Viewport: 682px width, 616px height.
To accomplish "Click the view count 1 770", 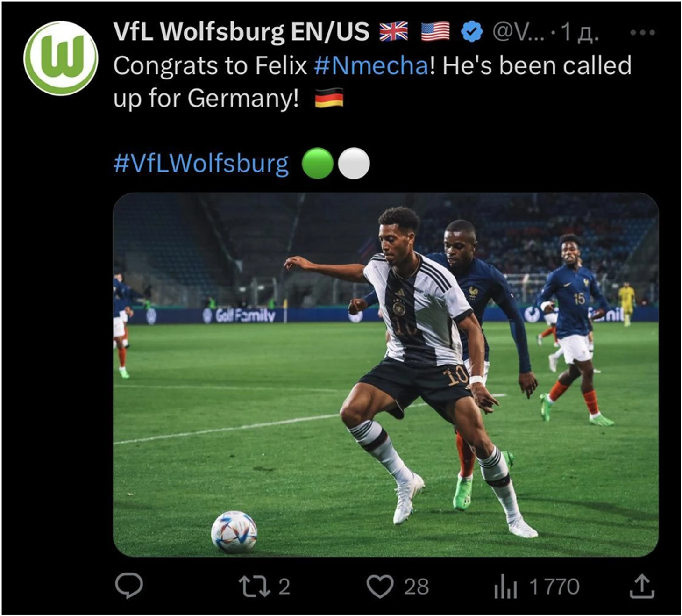I will (554, 587).
